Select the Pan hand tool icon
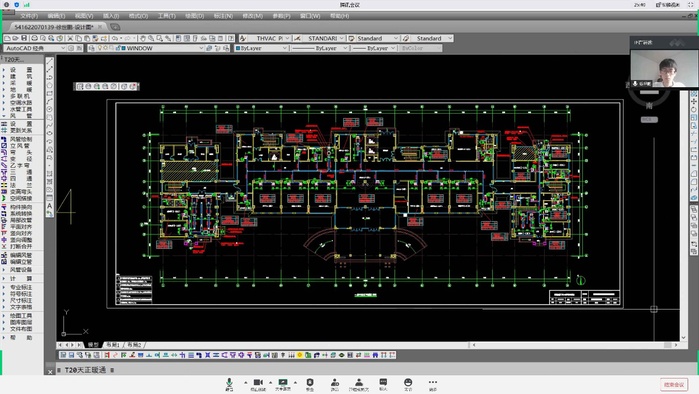The image size is (699, 394). tap(143, 38)
